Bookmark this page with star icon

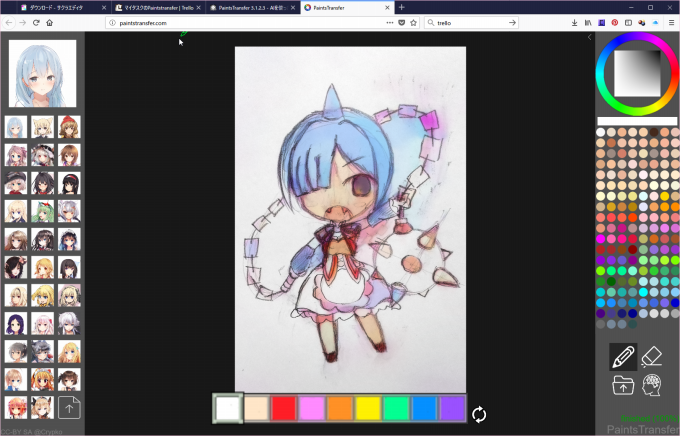tap(413, 23)
